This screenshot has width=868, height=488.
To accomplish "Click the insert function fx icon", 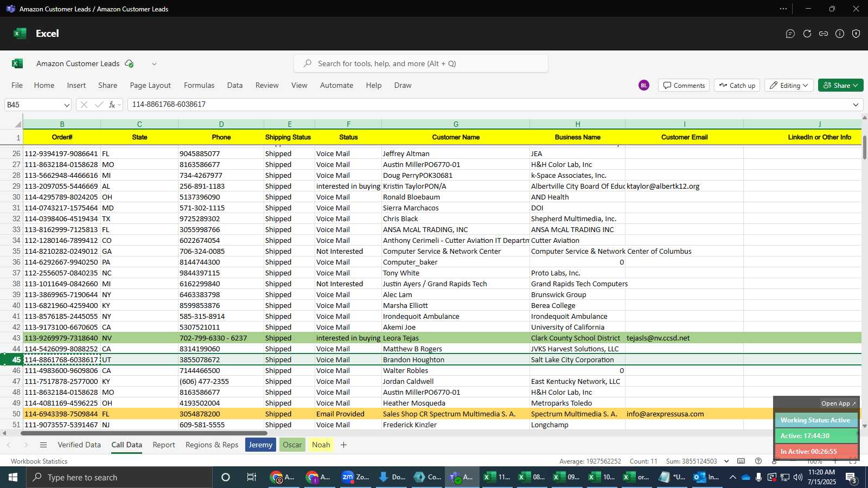I will tap(112, 105).
